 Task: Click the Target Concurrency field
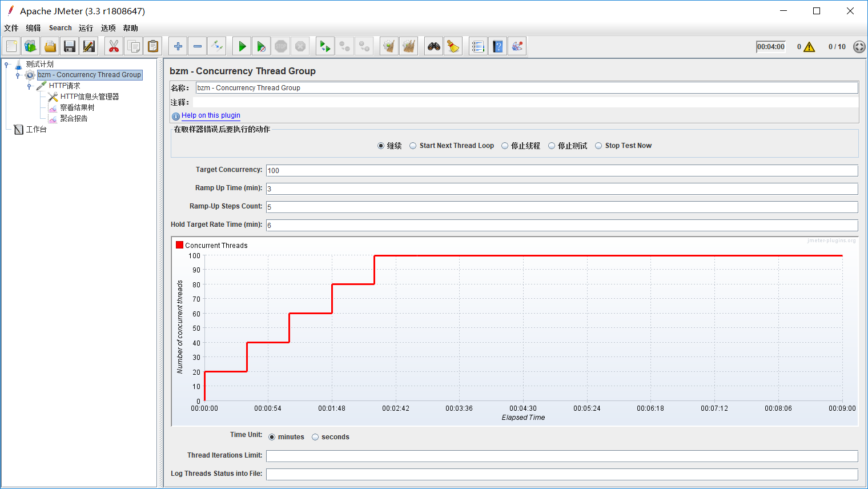(562, 170)
